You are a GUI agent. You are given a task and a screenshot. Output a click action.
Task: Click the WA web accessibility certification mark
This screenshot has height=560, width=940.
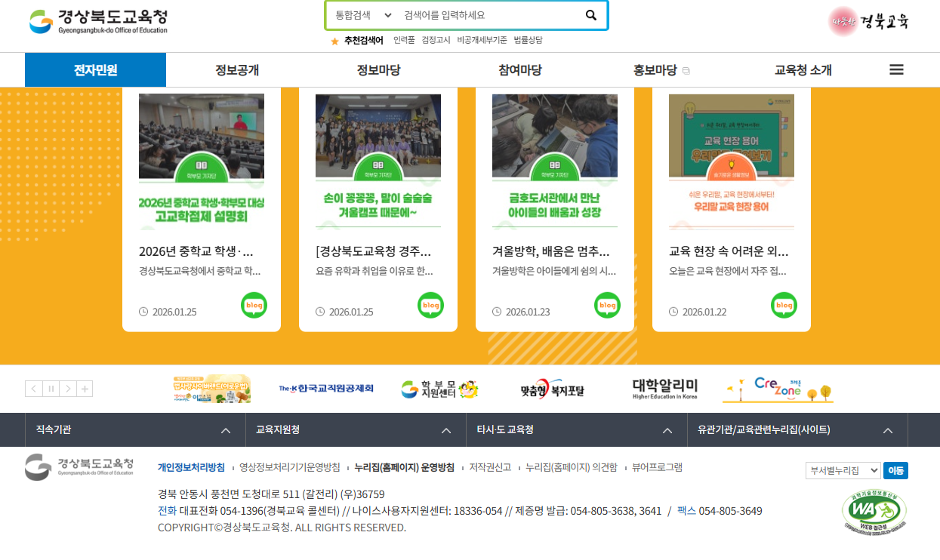[x=874, y=512]
